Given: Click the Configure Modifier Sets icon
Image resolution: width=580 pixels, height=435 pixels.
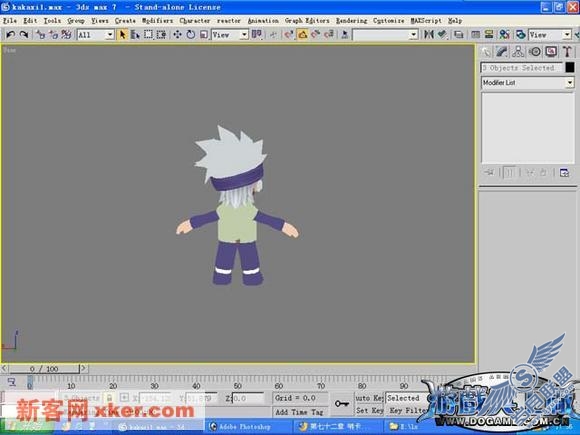Looking at the screenshot, I should (564, 172).
